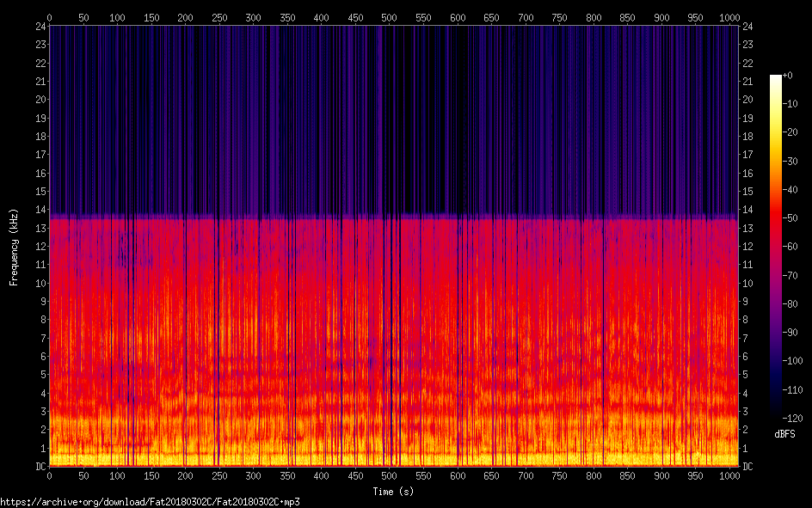Select the "-110" color scale label

click(x=792, y=390)
